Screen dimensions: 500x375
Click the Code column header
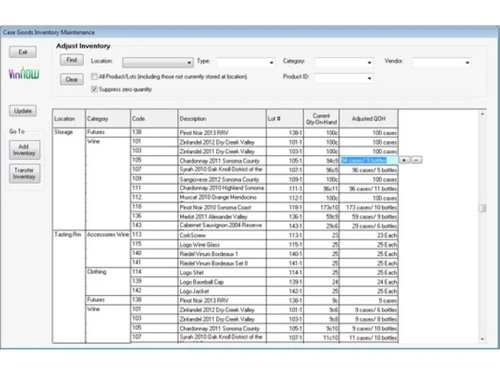pyautogui.click(x=154, y=119)
